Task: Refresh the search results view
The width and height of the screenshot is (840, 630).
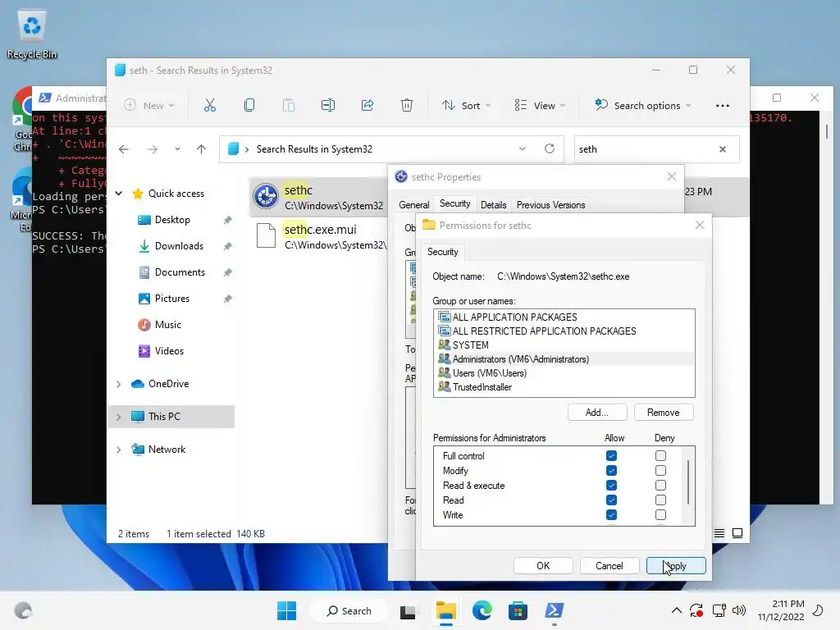Action: point(550,149)
